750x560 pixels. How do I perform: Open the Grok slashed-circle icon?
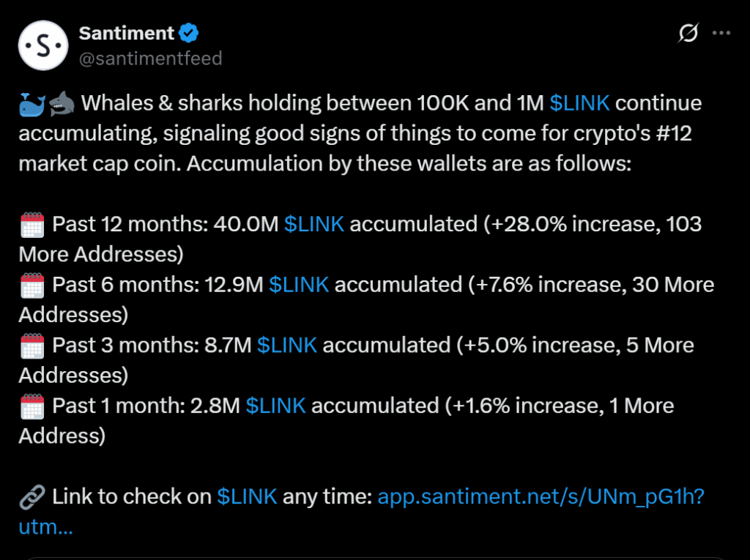[x=688, y=34]
